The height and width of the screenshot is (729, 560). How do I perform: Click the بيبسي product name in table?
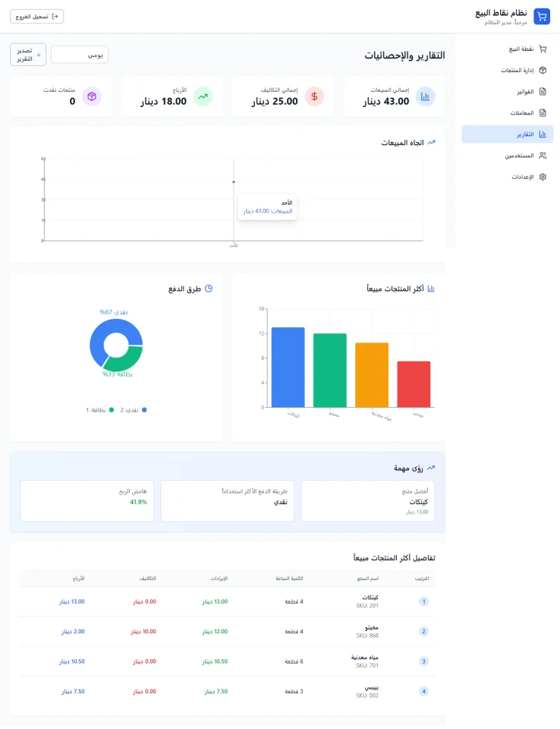pos(371,688)
